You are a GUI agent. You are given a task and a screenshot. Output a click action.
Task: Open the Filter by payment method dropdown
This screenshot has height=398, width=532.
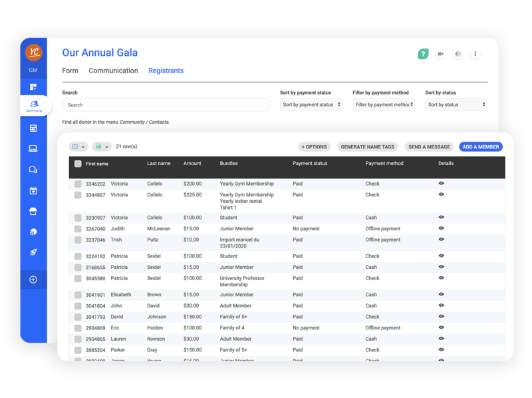click(x=384, y=104)
